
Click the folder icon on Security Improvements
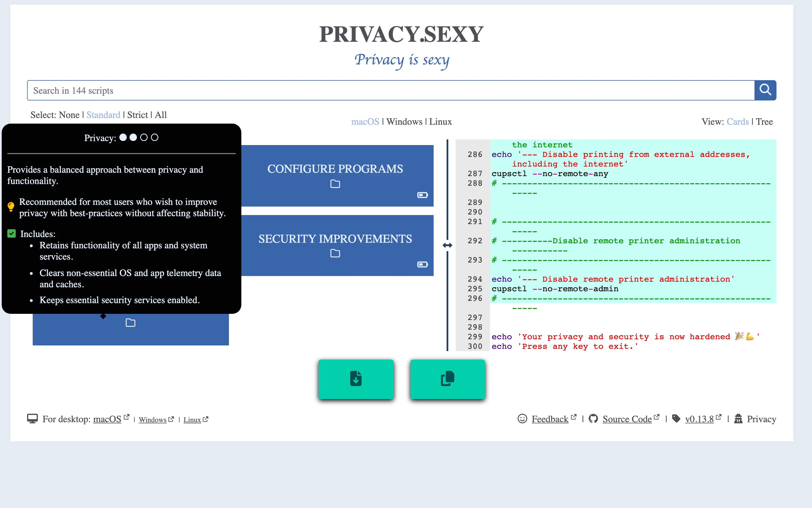pyautogui.click(x=335, y=253)
